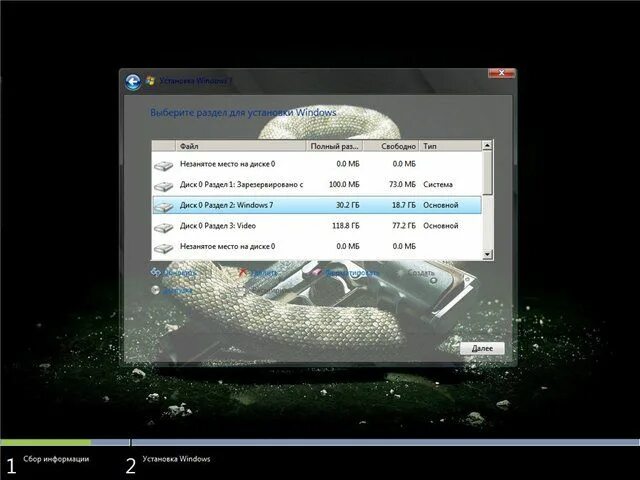Image resolution: width=640 pixels, height=480 pixels.
Task: Select Диск 0 Раздел 1: Зарезервировано row
Action: 317,184
